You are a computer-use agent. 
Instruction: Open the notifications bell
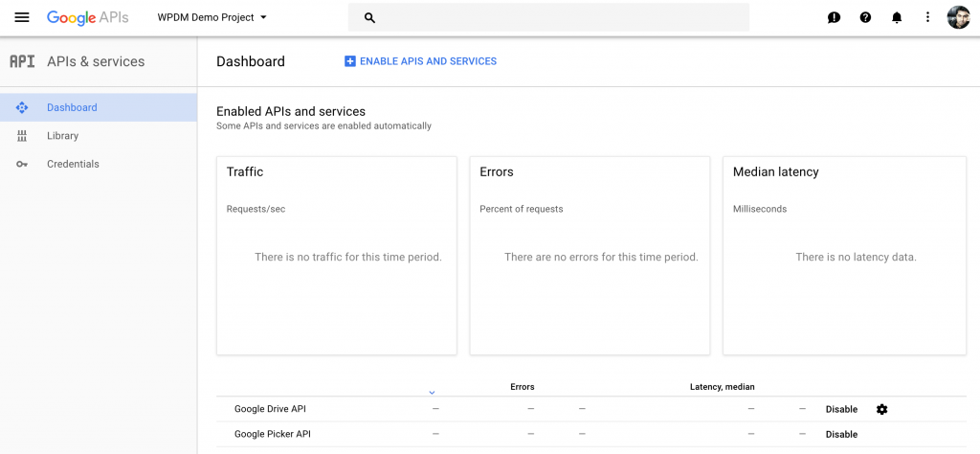point(896,17)
